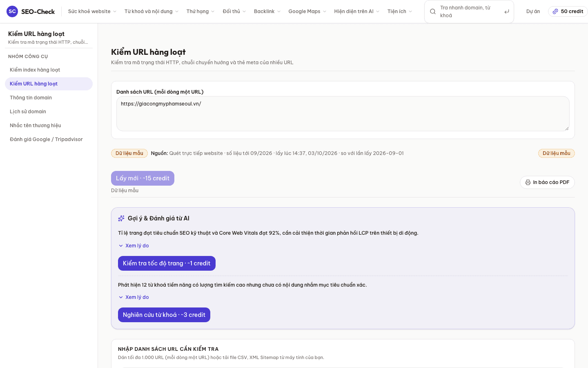Click the 50 credit balance button

pos(568,11)
